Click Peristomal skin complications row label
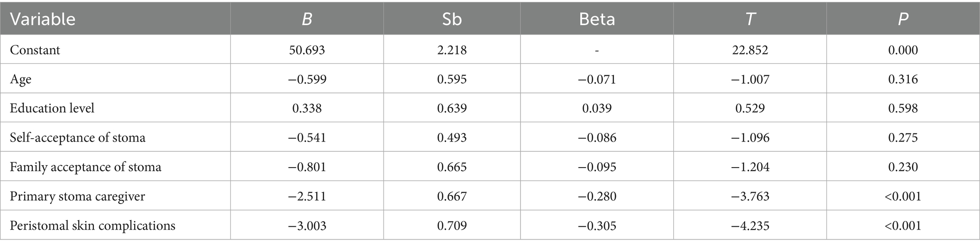Viewport: 980px width, 248px height. [93, 226]
